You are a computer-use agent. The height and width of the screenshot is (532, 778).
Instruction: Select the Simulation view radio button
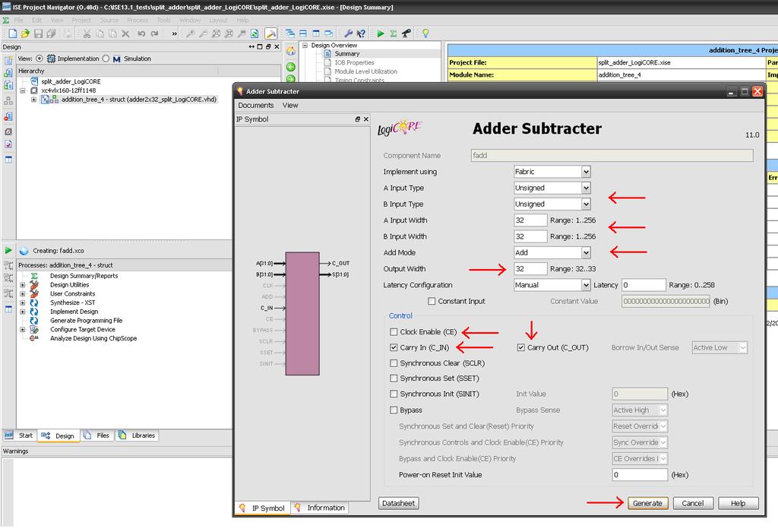coord(106,59)
